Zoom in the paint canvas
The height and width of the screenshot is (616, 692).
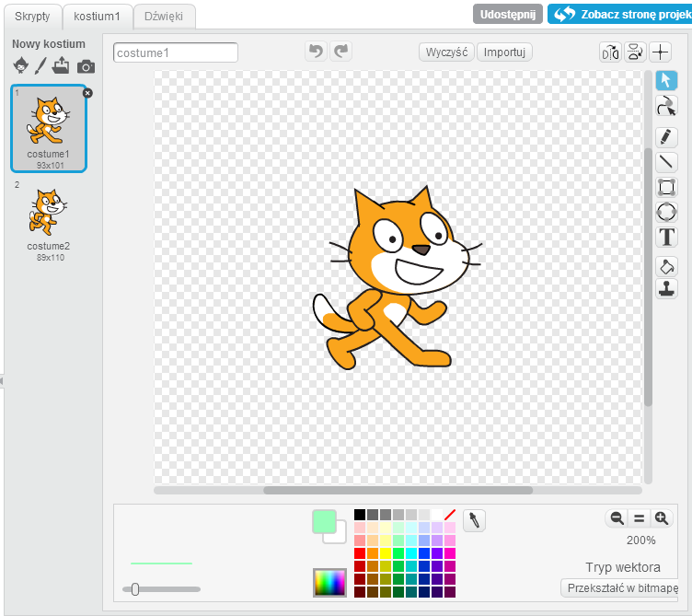(661, 518)
